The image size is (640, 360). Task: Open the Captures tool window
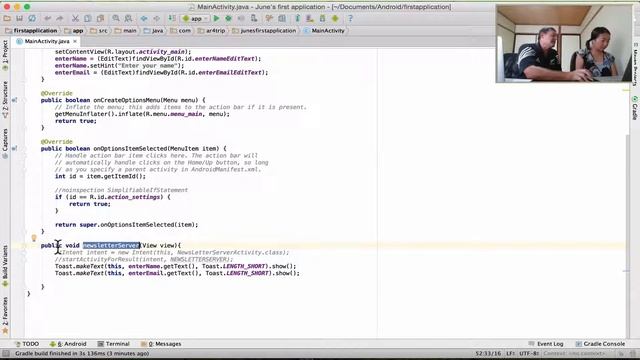point(5,144)
